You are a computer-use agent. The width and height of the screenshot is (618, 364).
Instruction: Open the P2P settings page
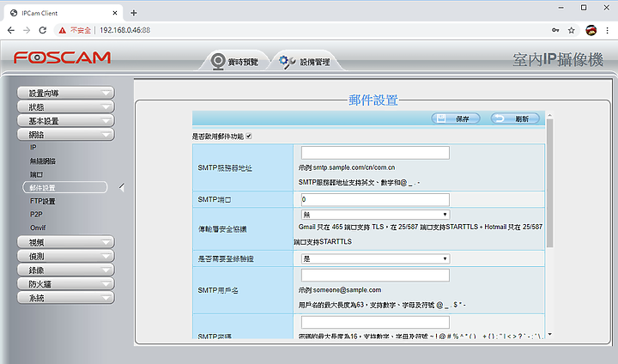tap(36, 214)
